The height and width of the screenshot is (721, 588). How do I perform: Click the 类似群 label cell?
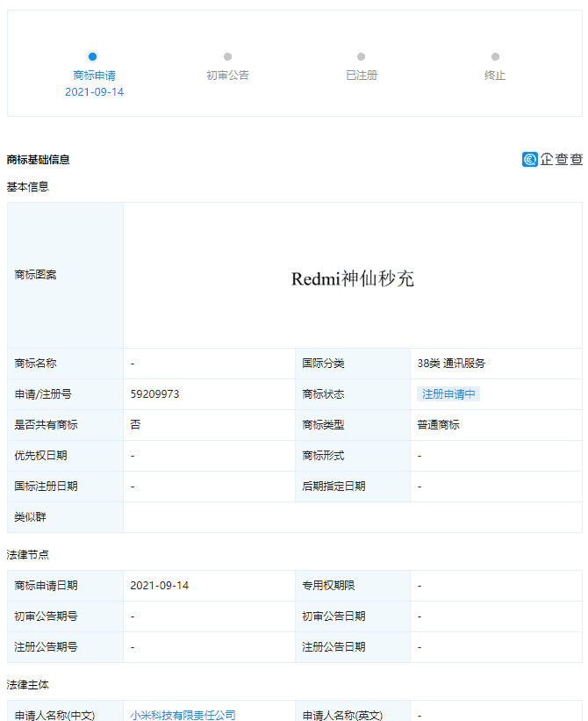coord(65,518)
